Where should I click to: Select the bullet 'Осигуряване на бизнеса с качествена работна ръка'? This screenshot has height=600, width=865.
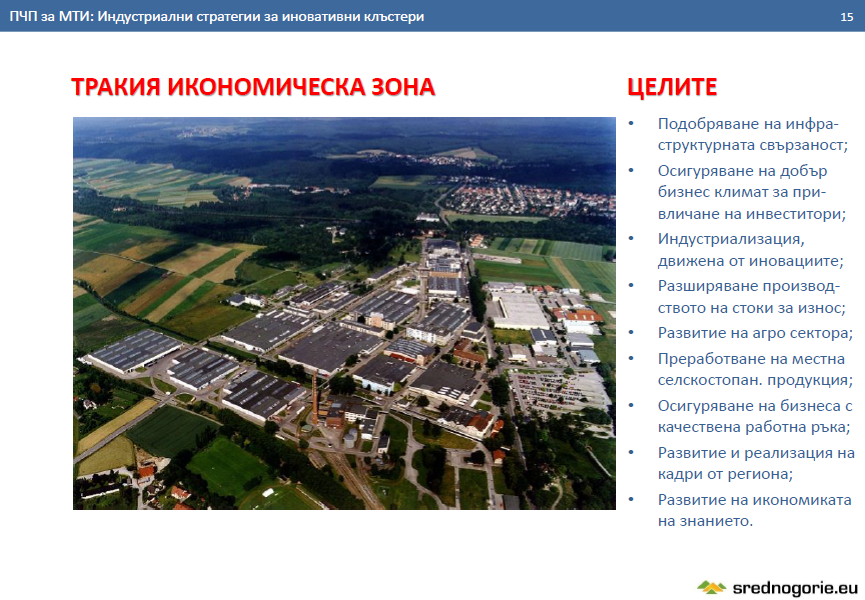pos(755,416)
